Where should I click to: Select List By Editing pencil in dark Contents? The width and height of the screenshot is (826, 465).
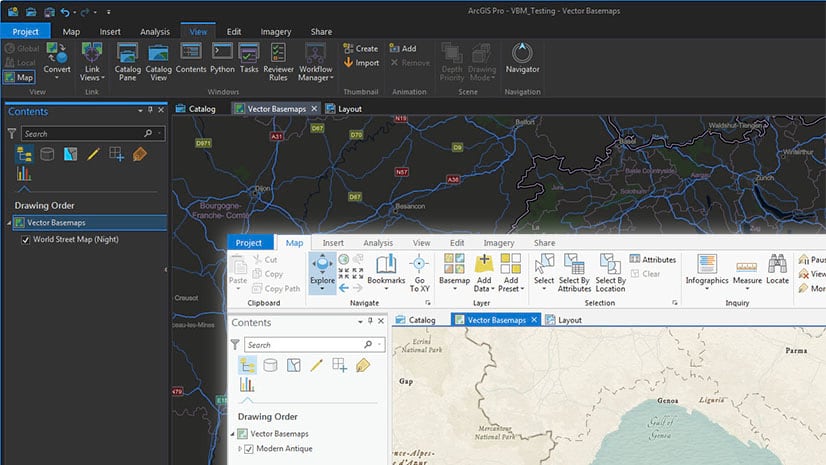93,154
